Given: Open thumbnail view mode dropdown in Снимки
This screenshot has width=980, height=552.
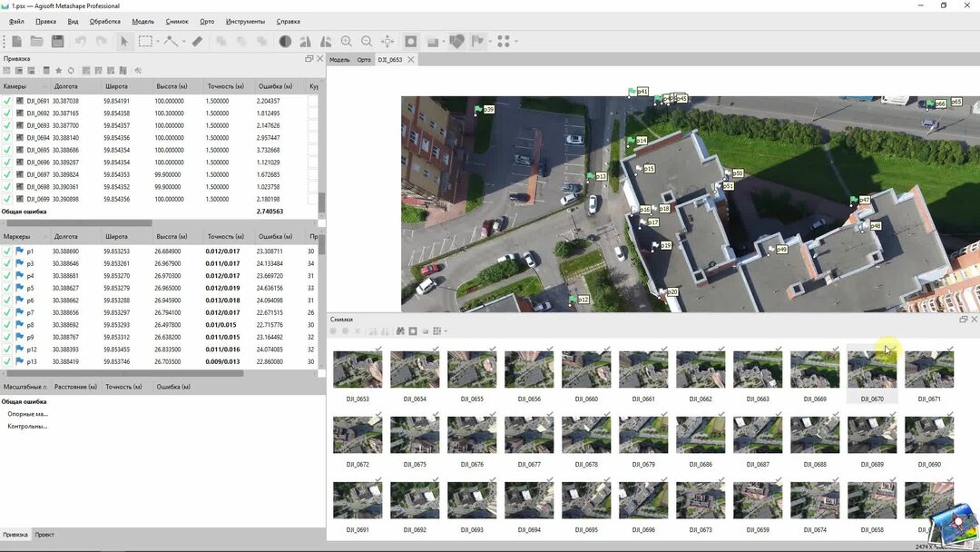Looking at the screenshot, I should click(x=446, y=331).
